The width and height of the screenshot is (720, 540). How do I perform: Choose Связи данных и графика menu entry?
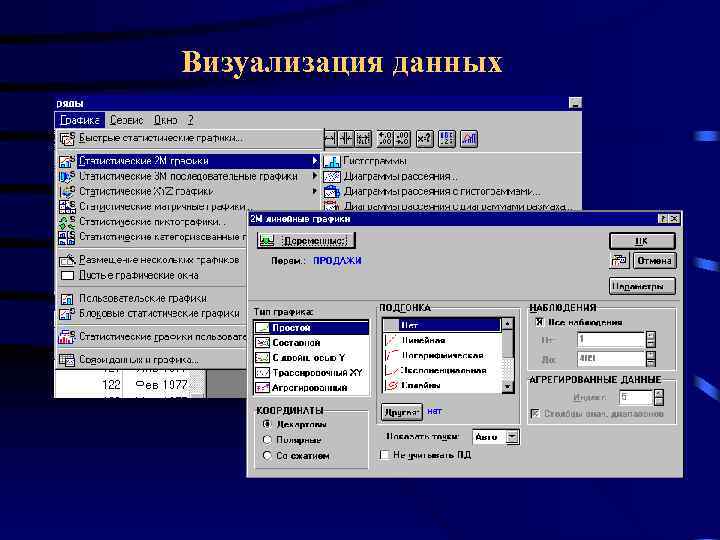tap(152, 360)
